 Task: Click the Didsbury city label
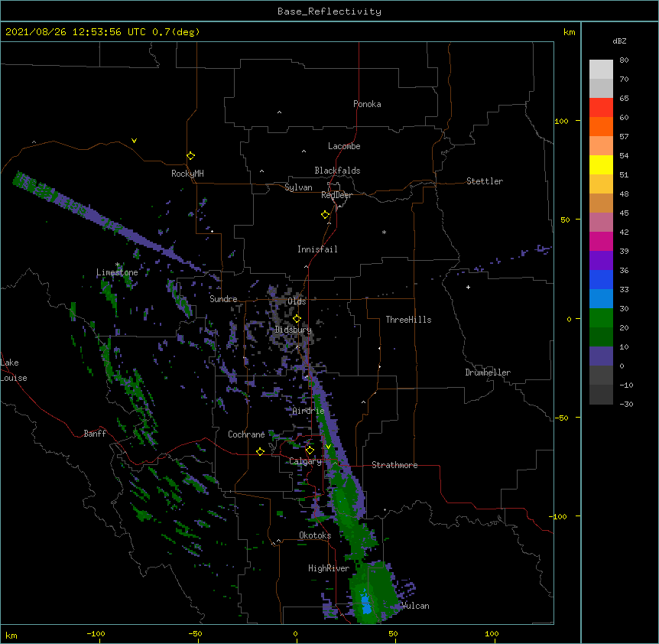click(294, 330)
